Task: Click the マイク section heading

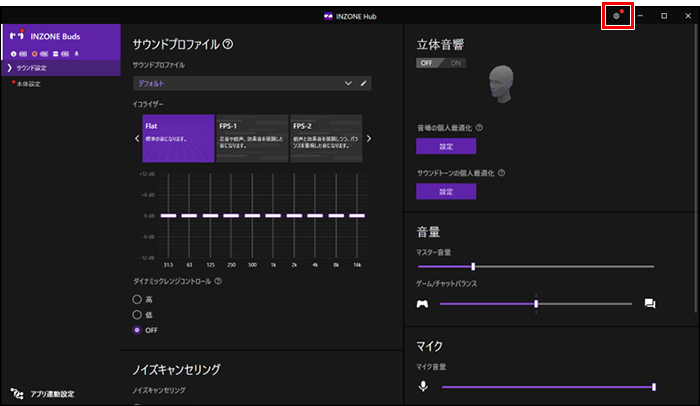Action: coord(429,346)
